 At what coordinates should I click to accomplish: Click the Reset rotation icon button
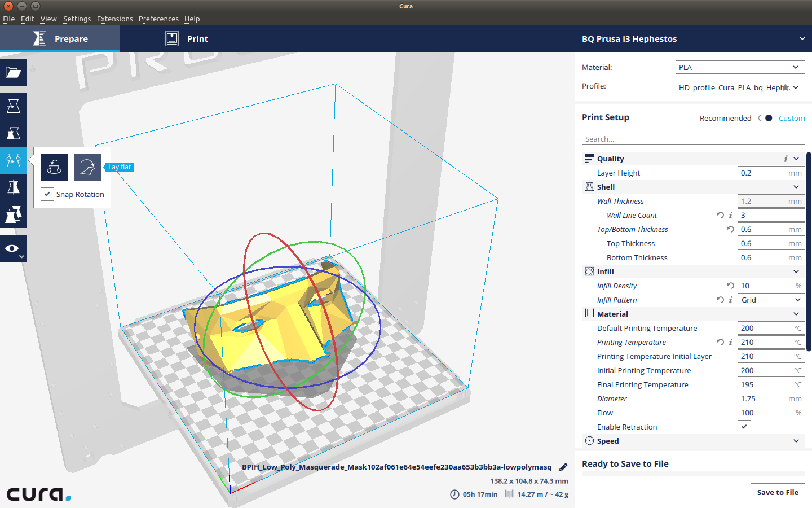click(x=54, y=167)
